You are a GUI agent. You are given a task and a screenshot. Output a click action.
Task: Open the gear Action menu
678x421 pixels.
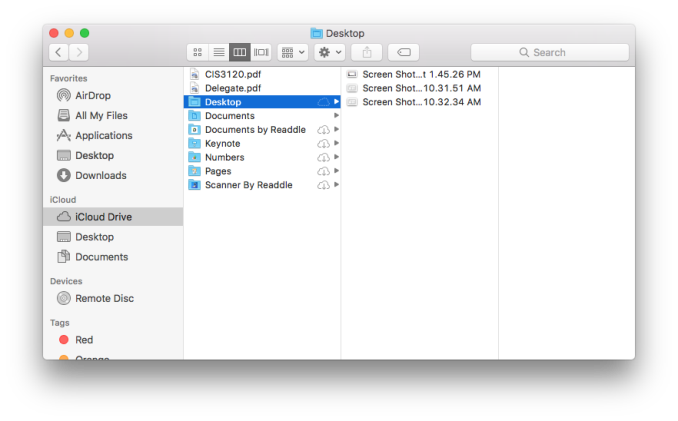click(329, 52)
